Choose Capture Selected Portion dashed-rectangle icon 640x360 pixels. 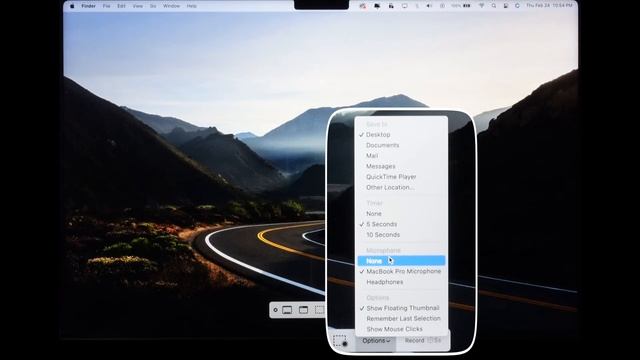320,310
